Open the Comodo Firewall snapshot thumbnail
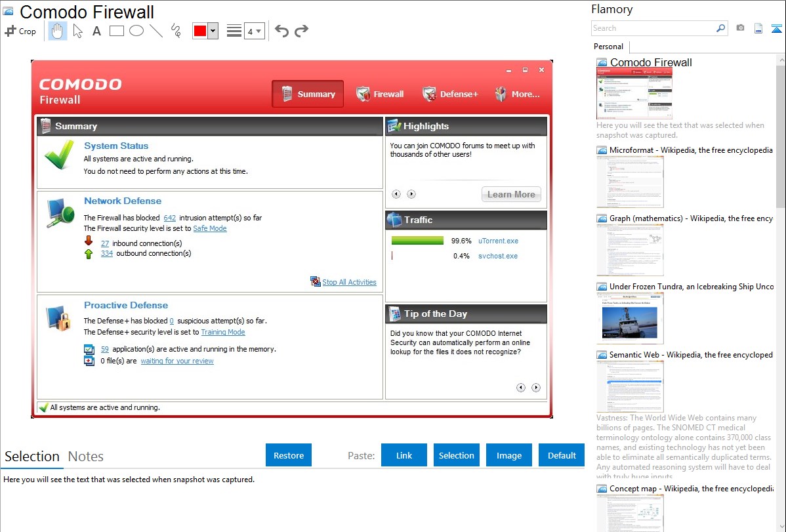 pos(634,94)
